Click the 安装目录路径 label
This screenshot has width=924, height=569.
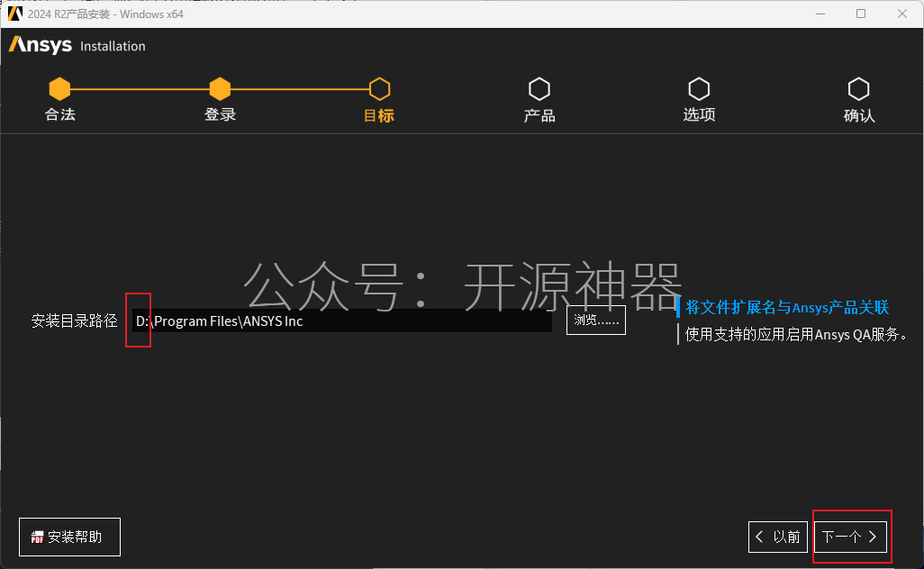[x=74, y=321]
